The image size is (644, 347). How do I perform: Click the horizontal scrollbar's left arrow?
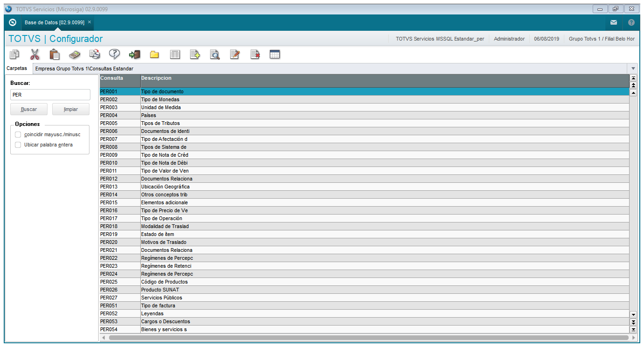[x=103, y=337]
